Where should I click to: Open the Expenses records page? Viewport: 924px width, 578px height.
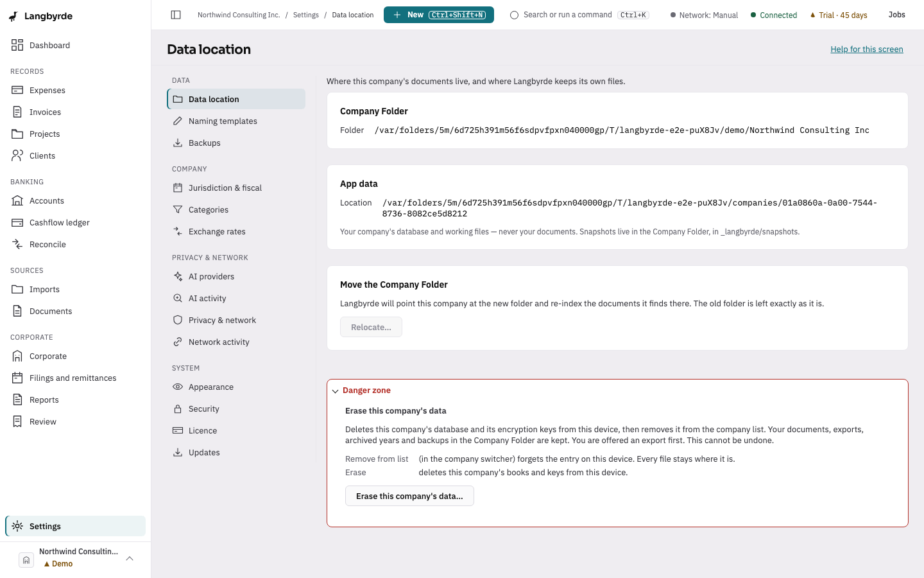point(75,90)
